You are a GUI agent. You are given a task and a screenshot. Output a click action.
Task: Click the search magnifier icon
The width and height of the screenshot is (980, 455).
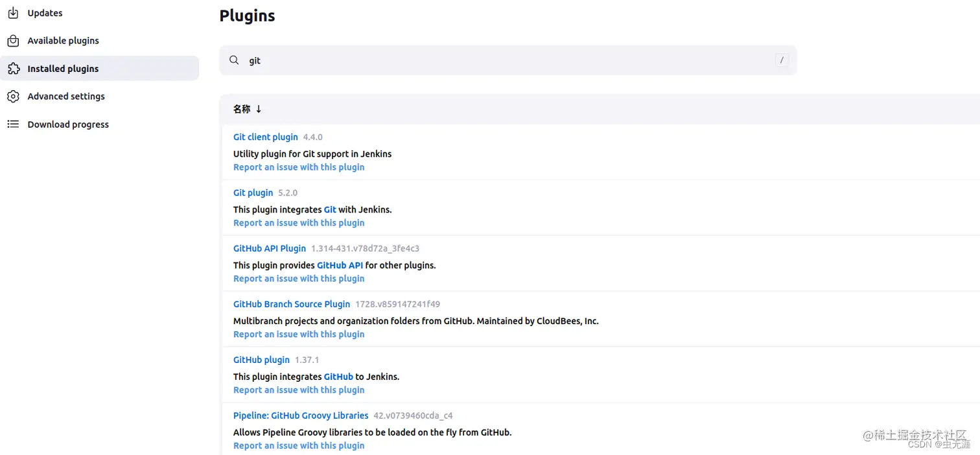click(x=235, y=60)
